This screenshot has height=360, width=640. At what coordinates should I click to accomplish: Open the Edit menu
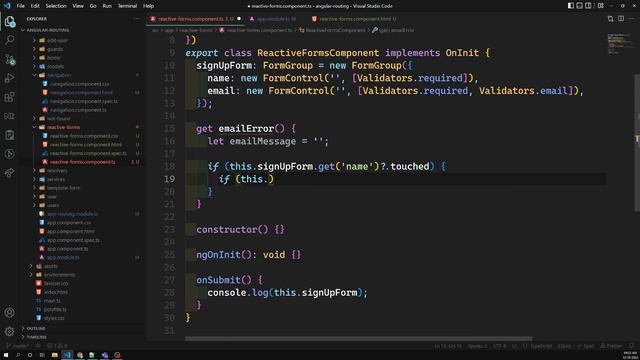tap(35, 6)
